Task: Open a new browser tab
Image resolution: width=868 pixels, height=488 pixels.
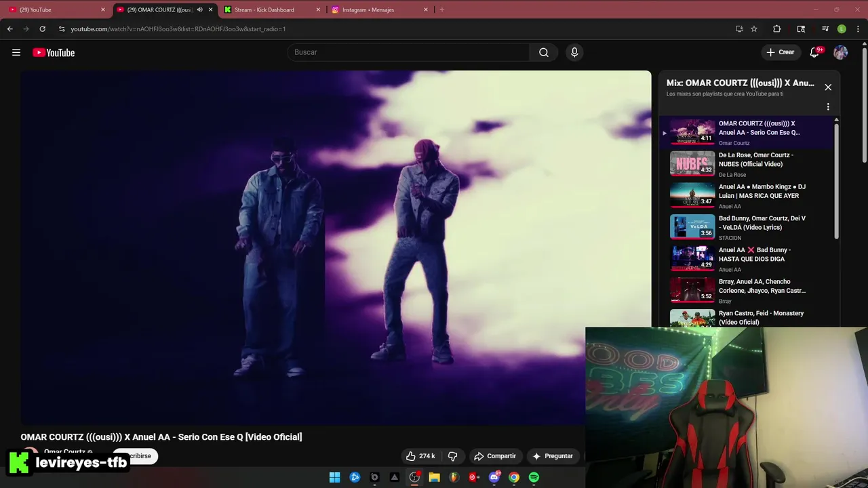Action: tap(442, 9)
